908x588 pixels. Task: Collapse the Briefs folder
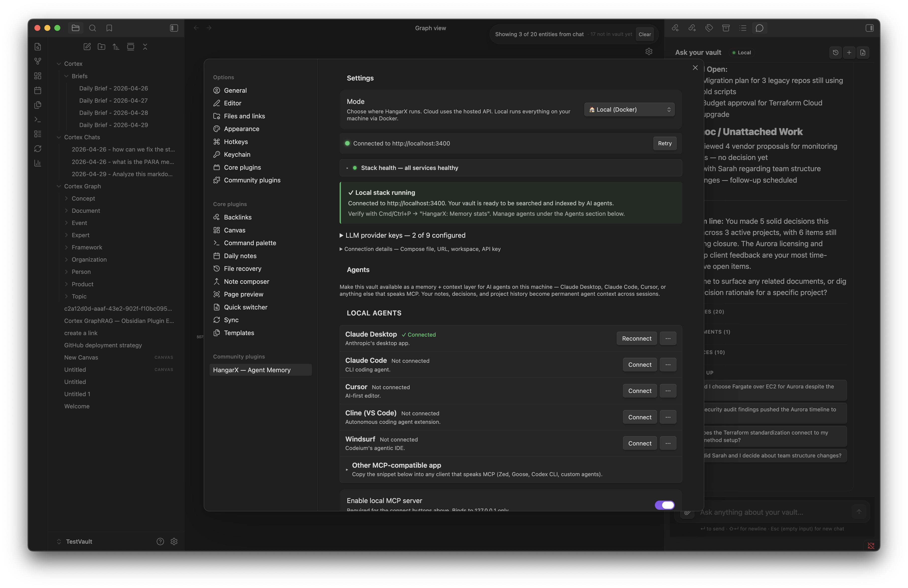pyautogui.click(x=79, y=76)
